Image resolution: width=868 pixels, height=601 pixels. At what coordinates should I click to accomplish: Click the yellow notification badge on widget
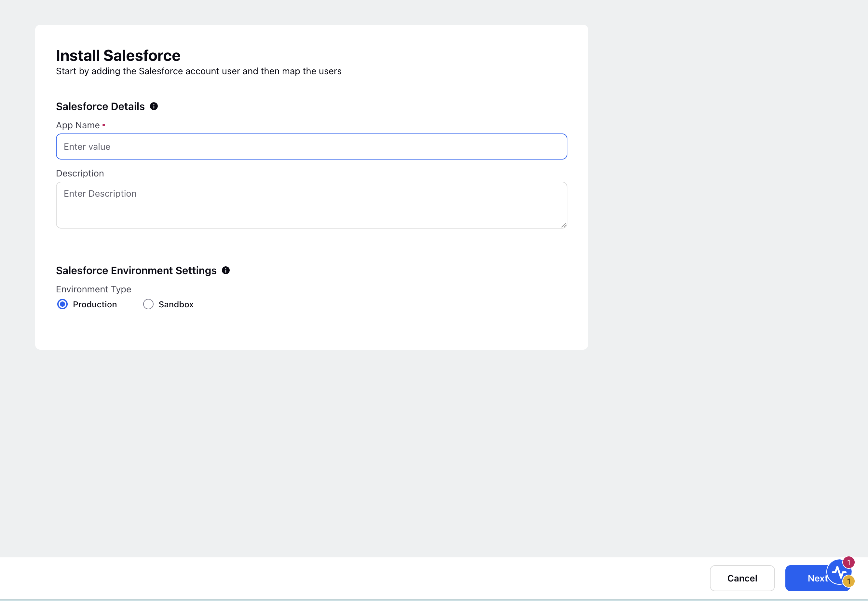(848, 581)
